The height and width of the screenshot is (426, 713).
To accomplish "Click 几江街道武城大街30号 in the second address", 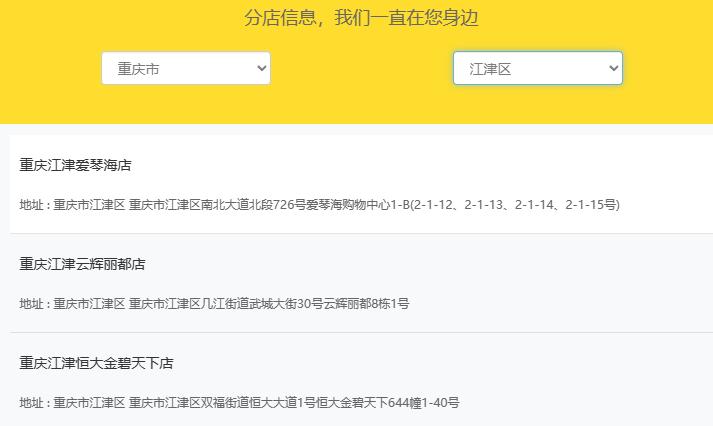I will point(262,304).
